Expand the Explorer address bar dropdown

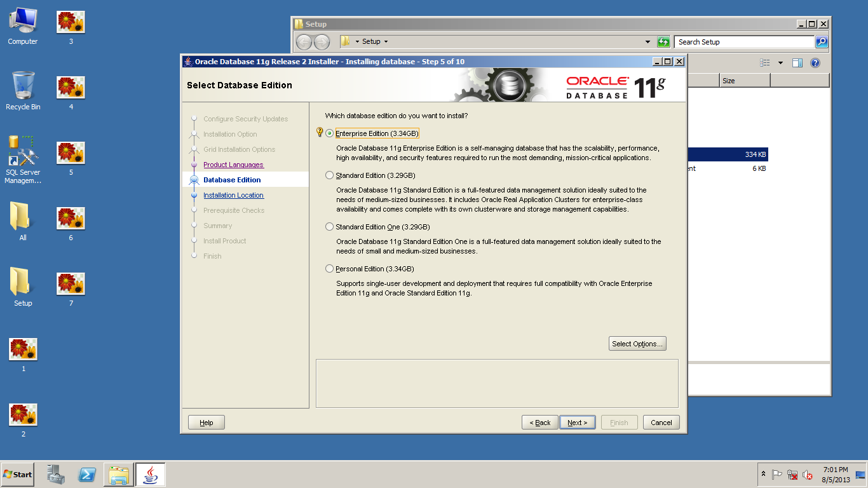648,42
